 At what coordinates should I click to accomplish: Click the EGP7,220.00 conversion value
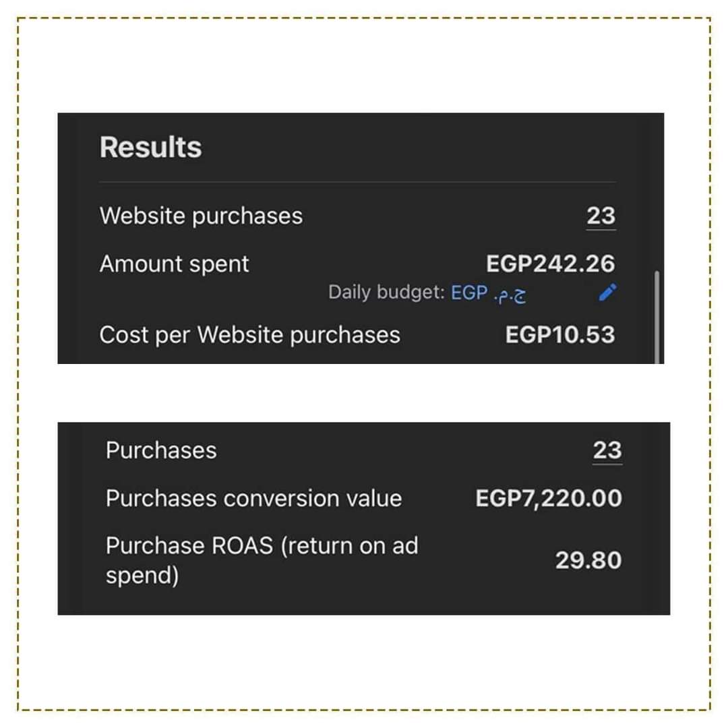coord(548,499)
